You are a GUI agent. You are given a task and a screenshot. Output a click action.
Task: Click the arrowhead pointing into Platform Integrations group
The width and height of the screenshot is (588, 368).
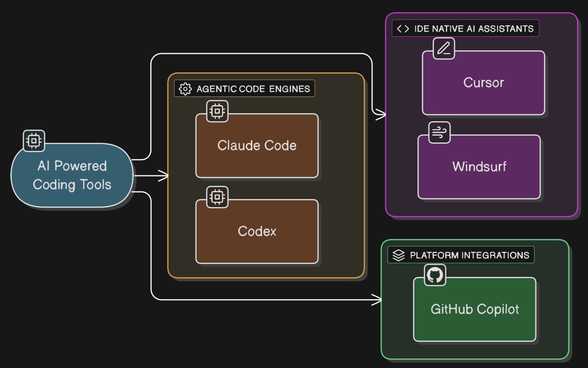[x=377, y=300]
